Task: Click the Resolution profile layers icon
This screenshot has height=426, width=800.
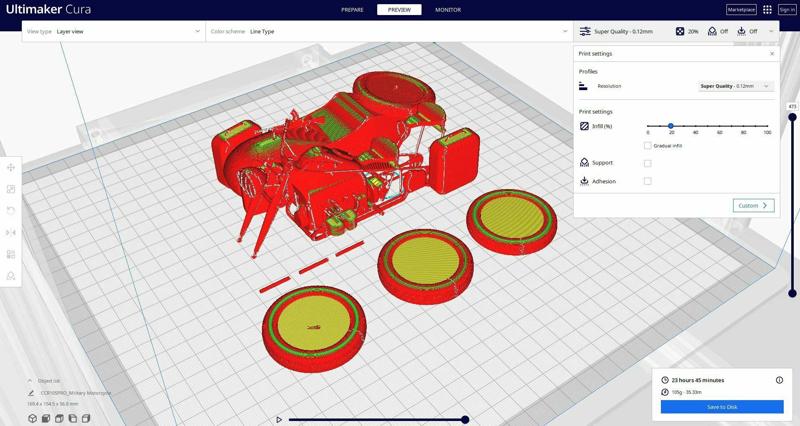Action: point(583,86)
